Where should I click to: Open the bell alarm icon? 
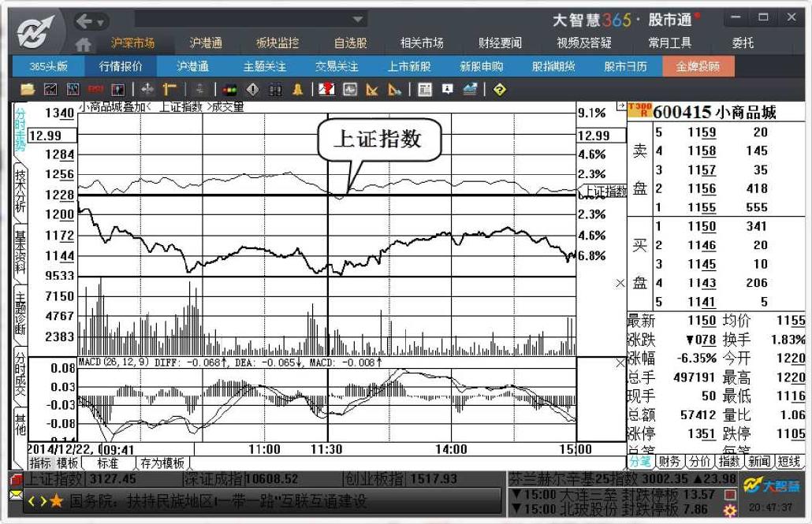pos(298,90)
